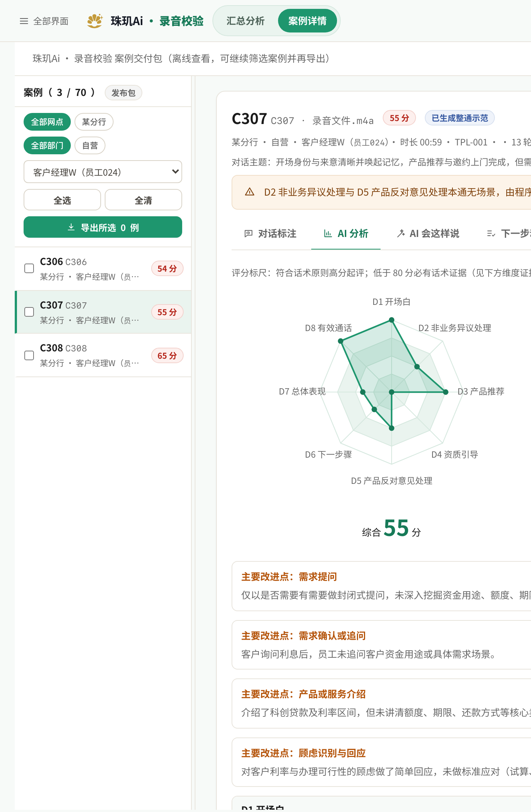The height and width of the screenshot is (812, 531).
Task: Open the hamburger menu icon beside 全部界面
Action: (24, 21)
